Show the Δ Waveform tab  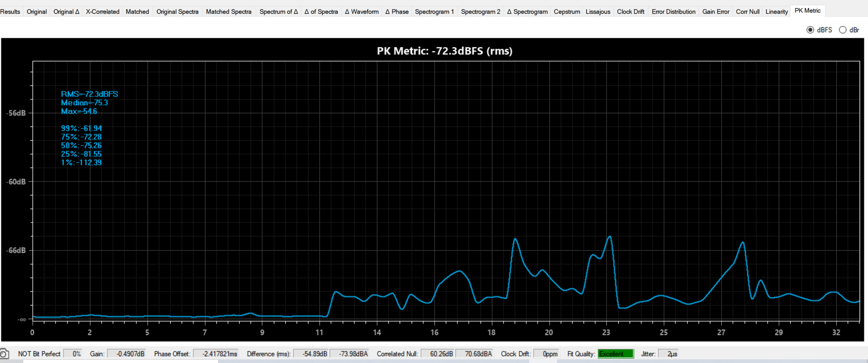tap(362, 11)
